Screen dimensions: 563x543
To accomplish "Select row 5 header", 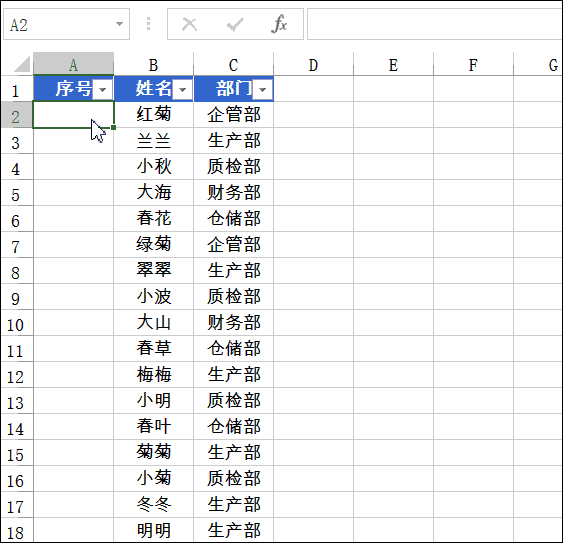I will pos(17,193).
